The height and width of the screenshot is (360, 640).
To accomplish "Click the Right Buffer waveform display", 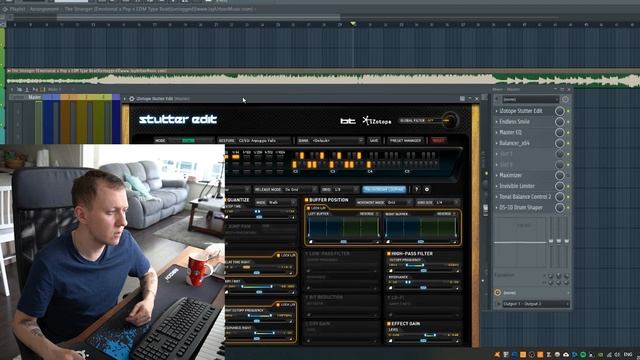I will coord(420,228).
